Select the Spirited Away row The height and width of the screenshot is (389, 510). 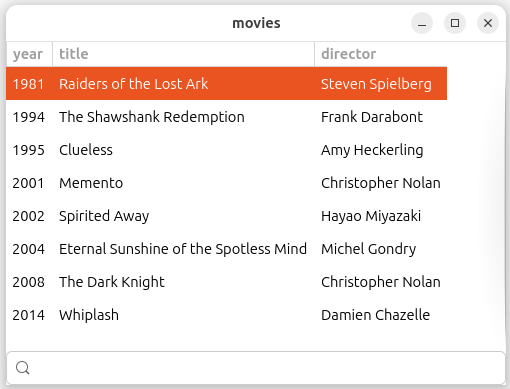pos(226,216)
